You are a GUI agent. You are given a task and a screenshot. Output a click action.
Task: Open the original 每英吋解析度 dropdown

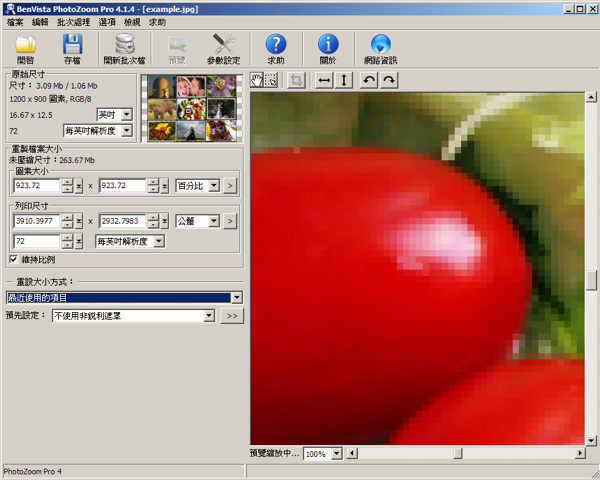tap(127, 131)
